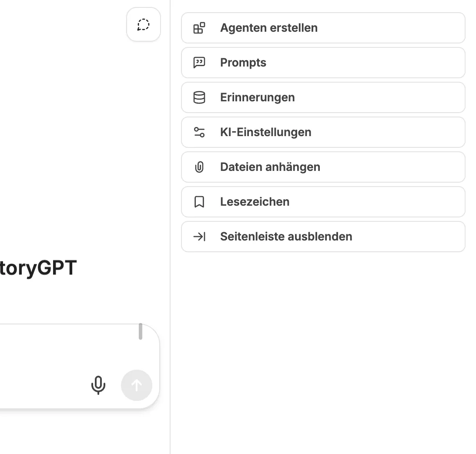Click the paperclip icon for attaching files
The height and width of the screenshot is (454, 476).
pyautogui.click(x=199, y=167)
